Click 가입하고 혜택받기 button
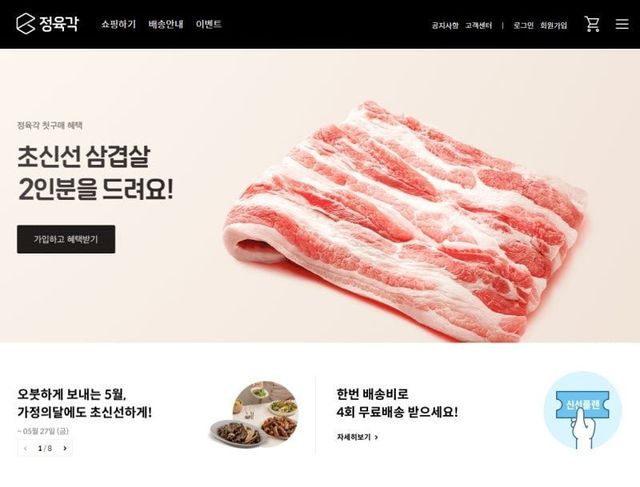640x487 pixels. [66, 239]
